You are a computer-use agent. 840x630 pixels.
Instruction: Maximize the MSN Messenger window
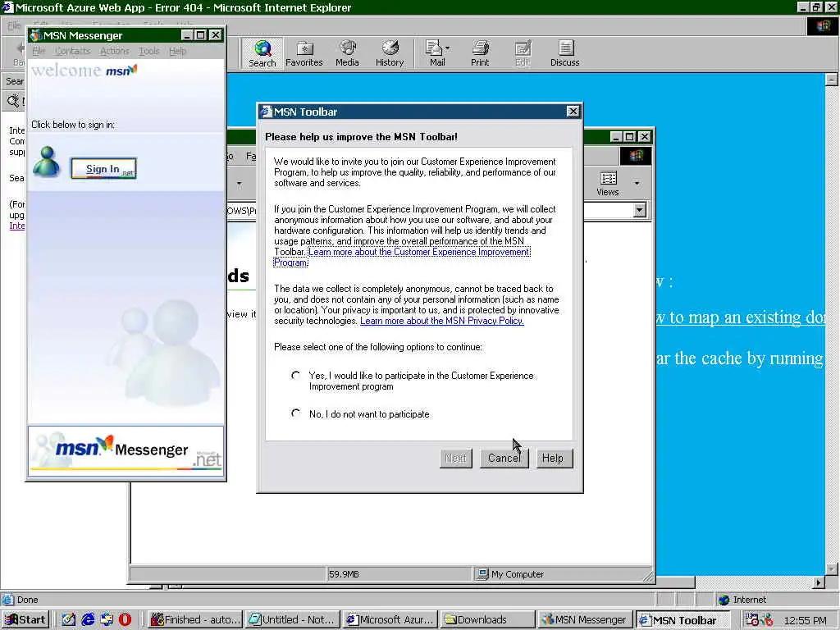pos(200,35)
